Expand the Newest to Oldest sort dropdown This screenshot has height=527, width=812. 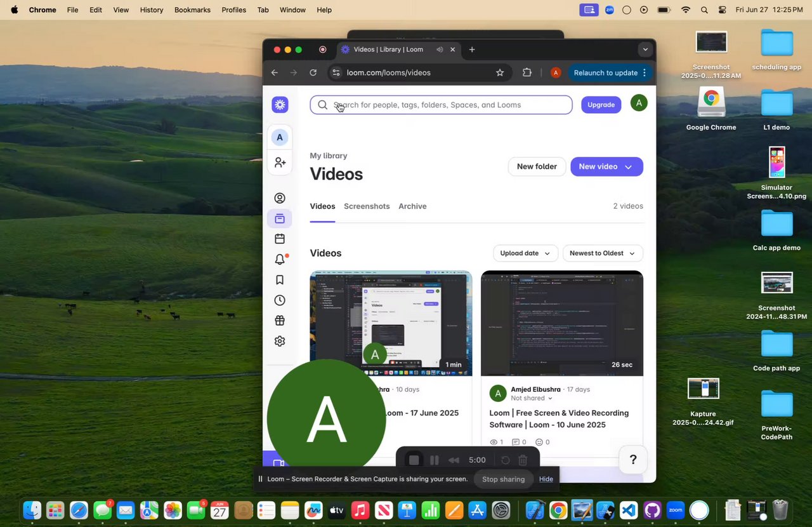point(603,253)
